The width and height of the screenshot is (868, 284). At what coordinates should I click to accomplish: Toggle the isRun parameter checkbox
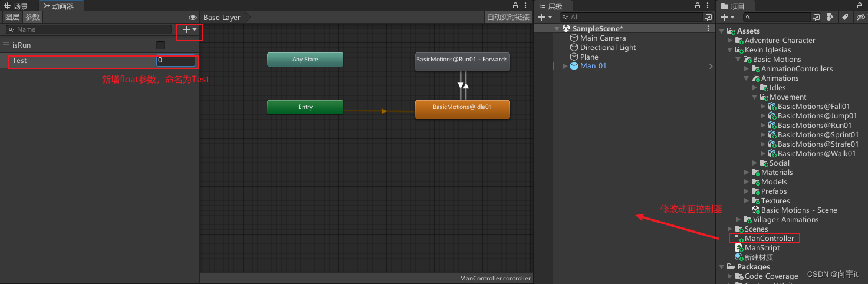click(160, 45)
